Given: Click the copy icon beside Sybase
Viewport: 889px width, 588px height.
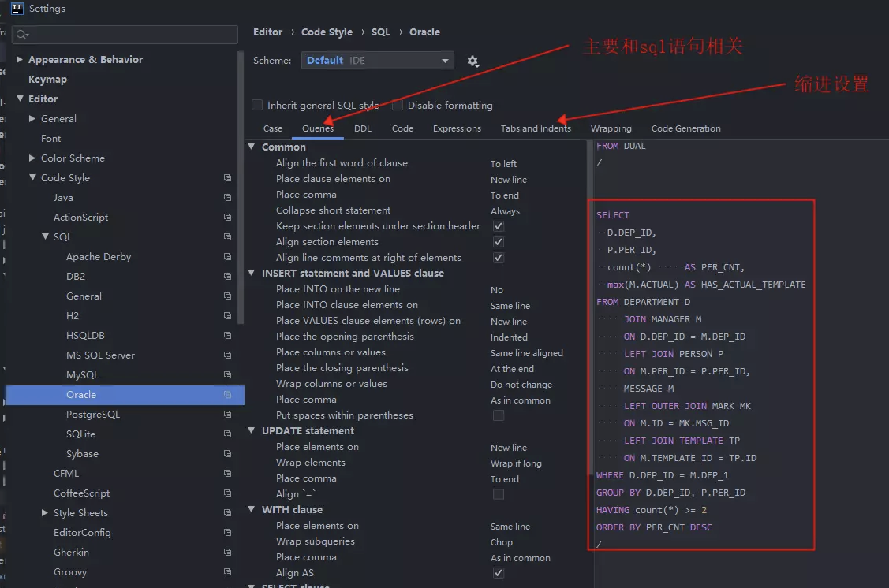Looking at the screenshot, I should [x=227, y=454].
